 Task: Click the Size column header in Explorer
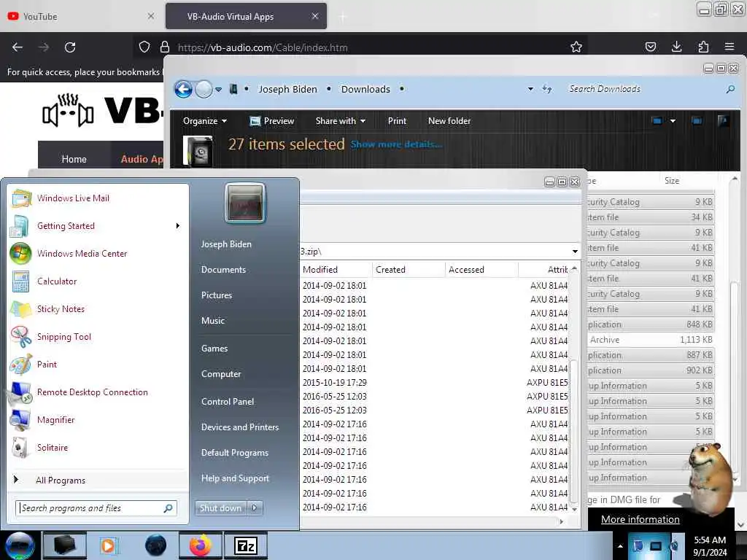[672, 181]
